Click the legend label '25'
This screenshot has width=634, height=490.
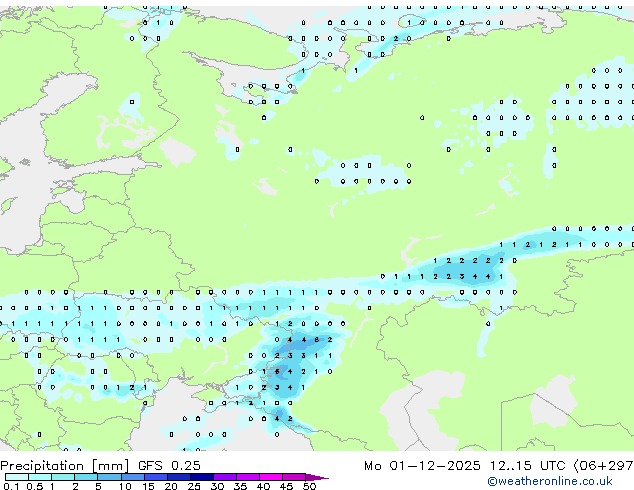click(194, 486)
